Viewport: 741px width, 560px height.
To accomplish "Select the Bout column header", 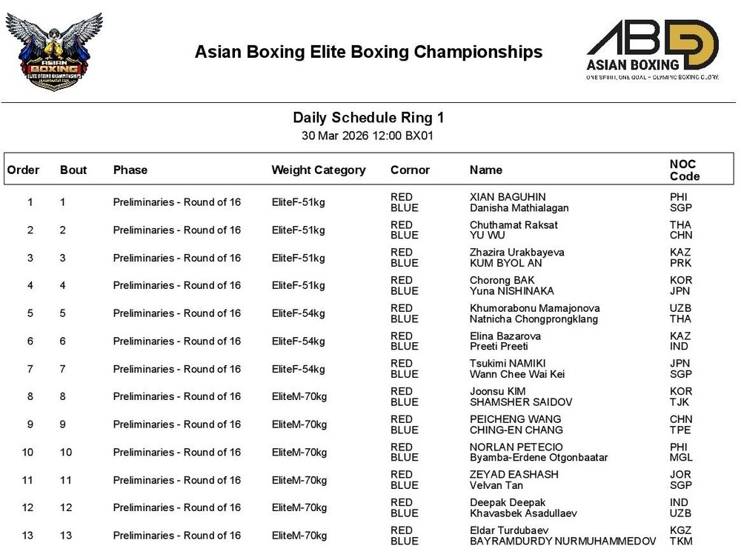I will point(73,170).
